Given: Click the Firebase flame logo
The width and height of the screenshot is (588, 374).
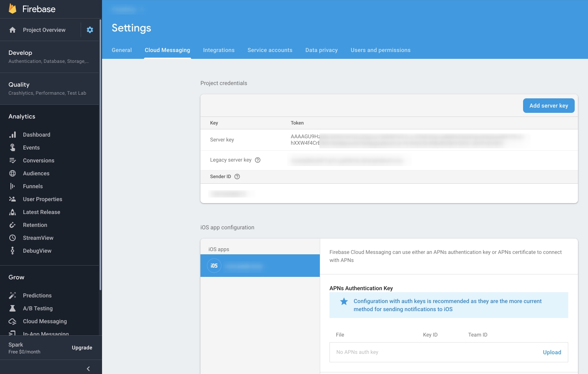Looking at the screenshot, I should (13, 9).
